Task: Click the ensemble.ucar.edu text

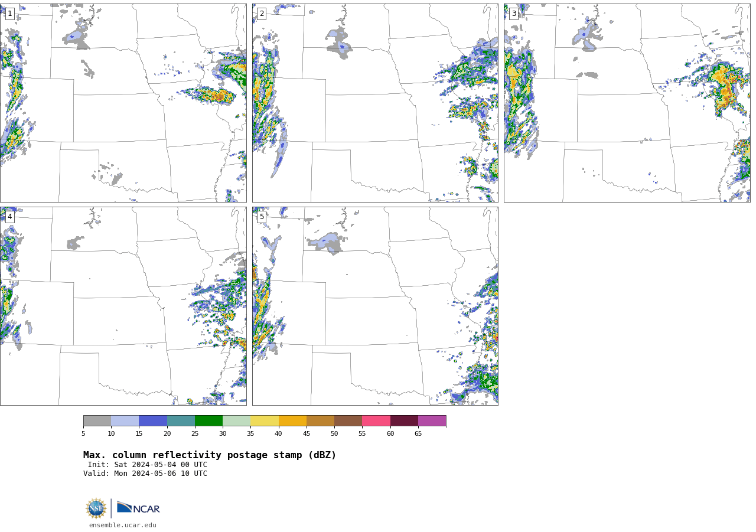Action: click(123, 525)
